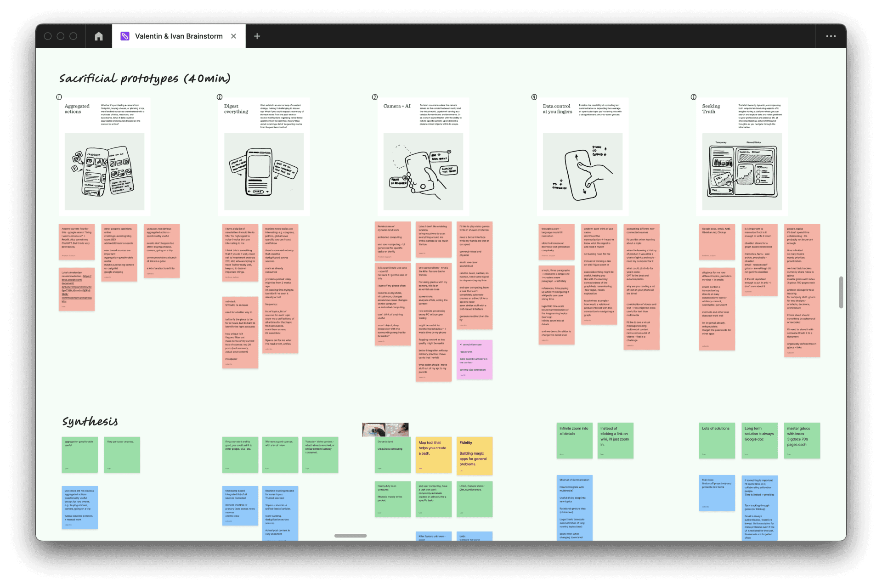Click numbered marker 3 beside Camera + AI
This screenshot has height=588, width=882.
point(375,97)
